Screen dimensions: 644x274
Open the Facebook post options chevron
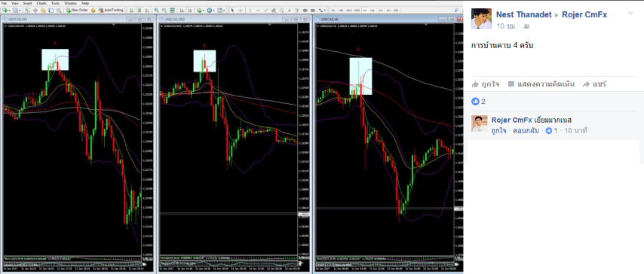click(x=631, y=14)
